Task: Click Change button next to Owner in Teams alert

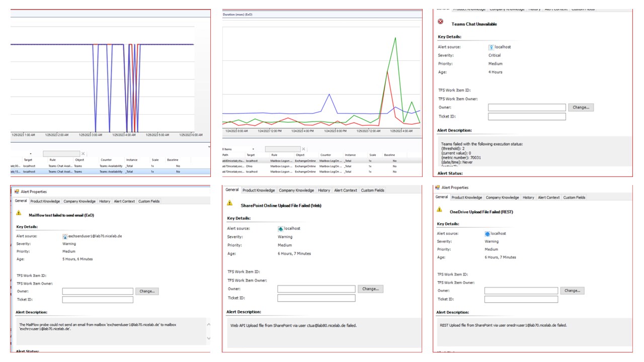Action: pos(581,107)
